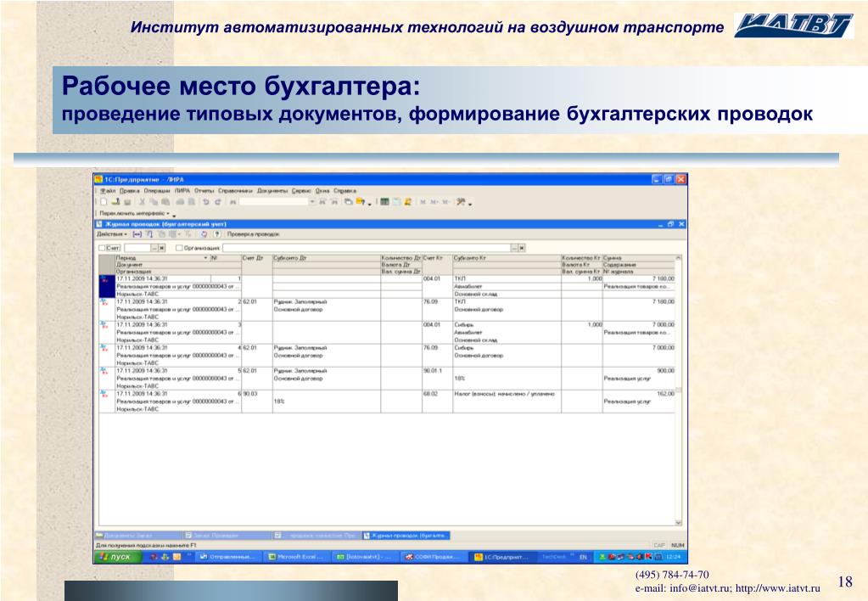Clear the Организация filter with X button
This screenshot has width=868, height=601.
tap(522, 248)
